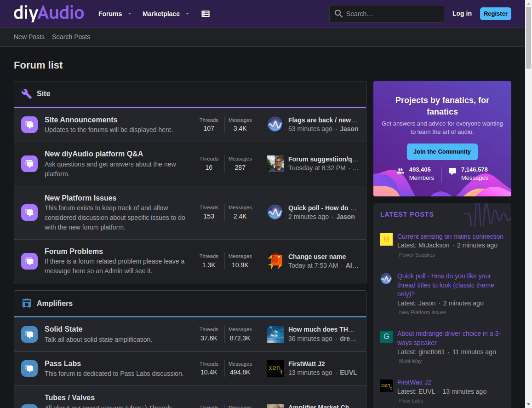Go to New Posts
Screen dimensions: 532x408
(x=29, y=37)
